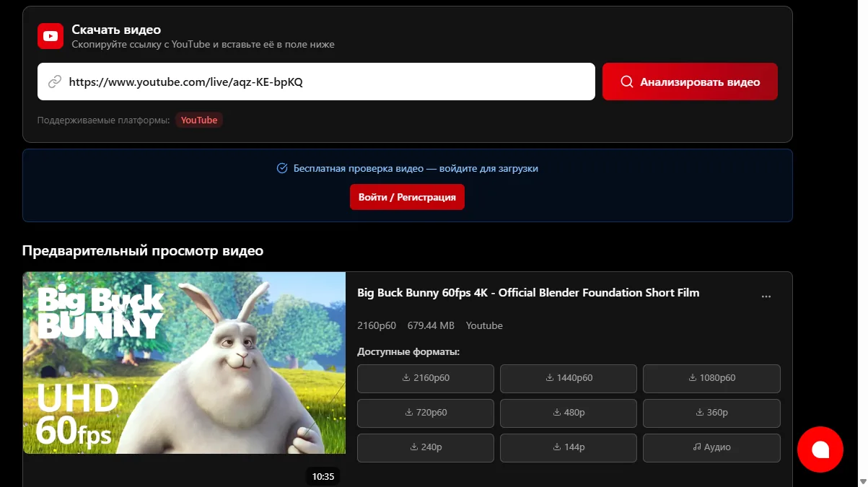Click the 679.44 MB file size text
The image size is (868, 487).
431,325
